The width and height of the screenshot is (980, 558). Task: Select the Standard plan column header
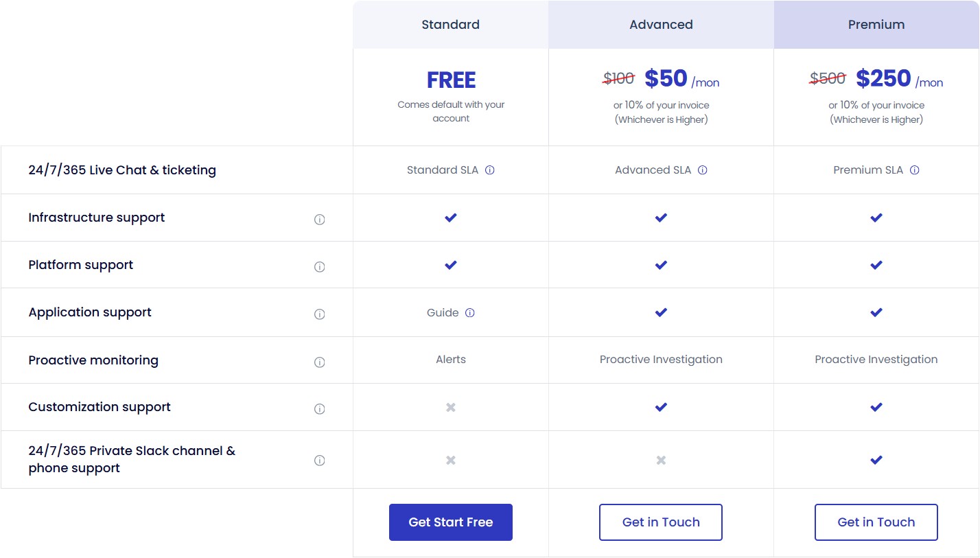[450, 24]
